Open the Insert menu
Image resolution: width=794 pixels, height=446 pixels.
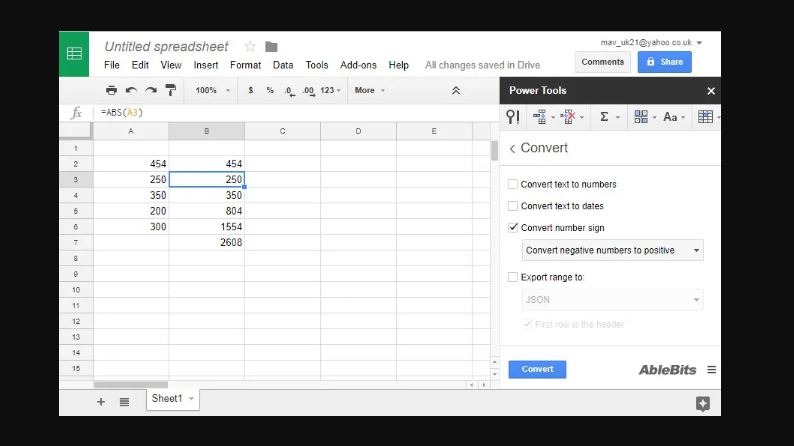[x=206, y=65]
